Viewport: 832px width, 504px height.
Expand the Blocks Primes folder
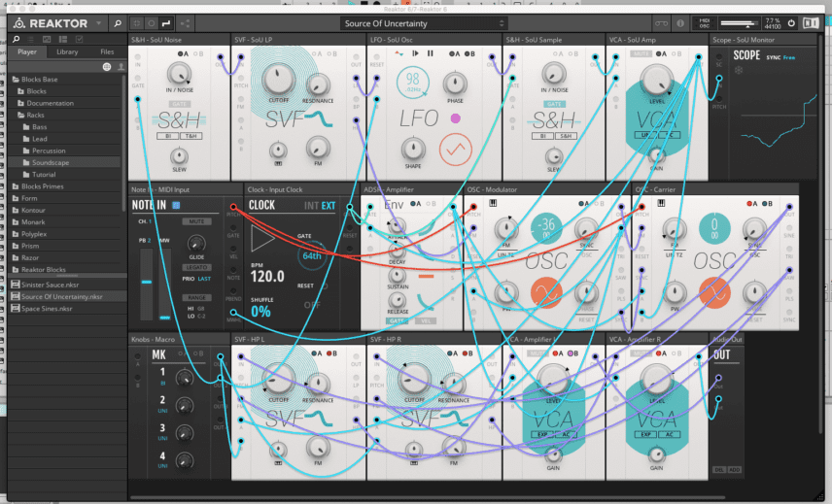(64, 186)
